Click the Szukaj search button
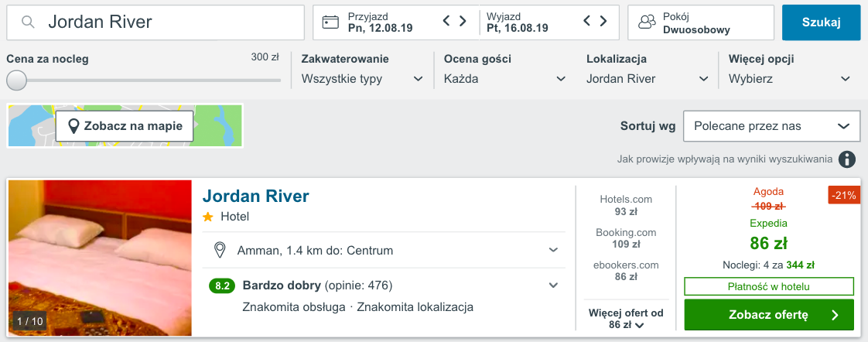The image size is (868, 342). 822,22
